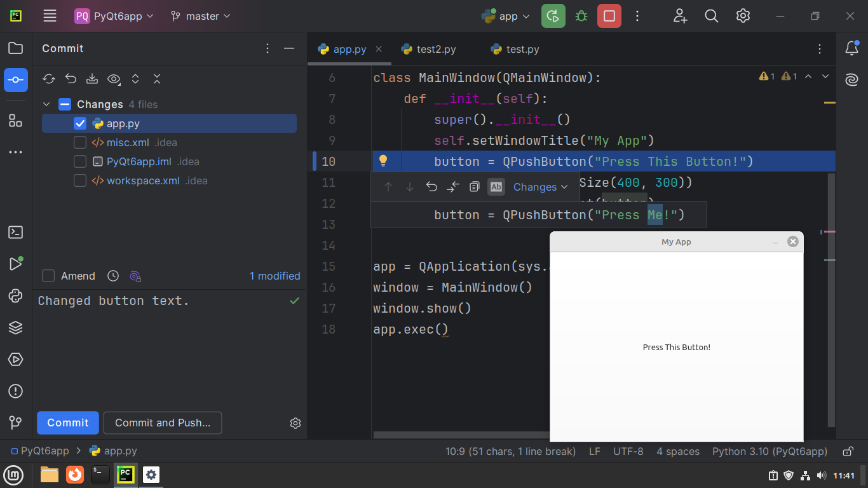Viewport: 868px width, 488px height.
Task: Enable the Amend checkbox
Action: pyautogui.click(x=48, y=276)
